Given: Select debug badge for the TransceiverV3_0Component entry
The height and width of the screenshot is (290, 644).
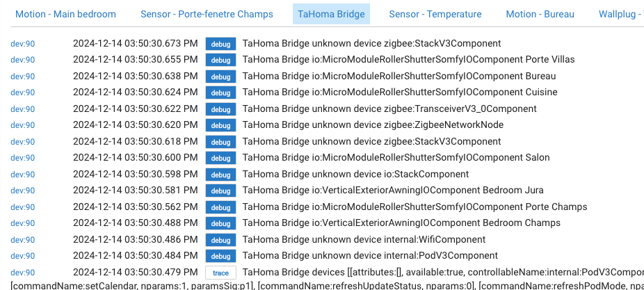Looking at the screenshot, I should 220,109.
